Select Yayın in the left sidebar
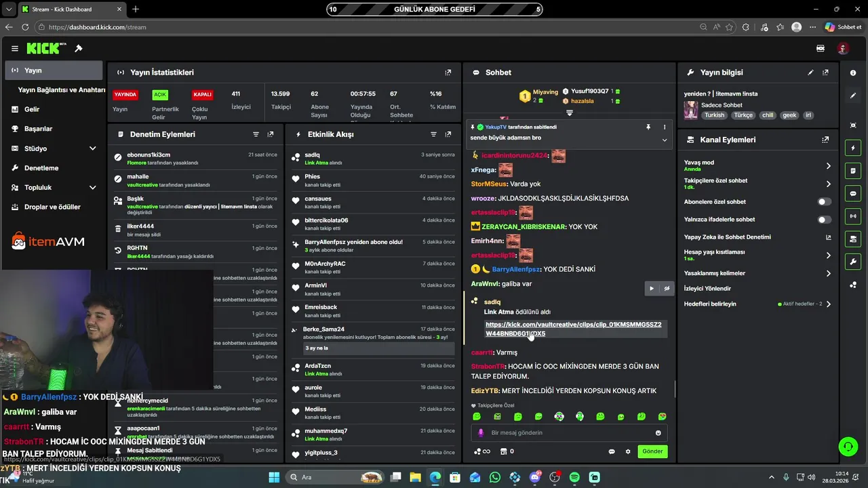The height and width of the screenshot is (488, 868). [54, 70]
